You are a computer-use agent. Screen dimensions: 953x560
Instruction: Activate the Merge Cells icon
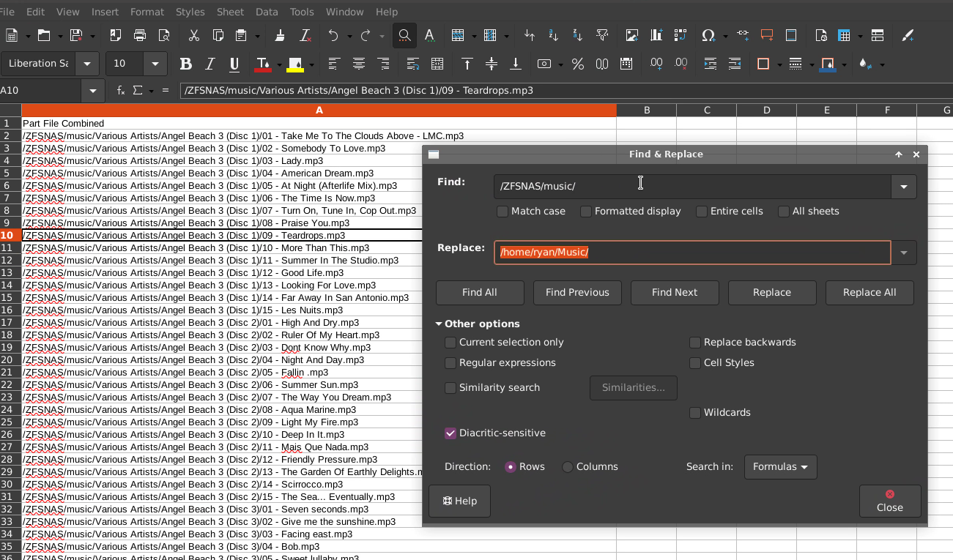[x=437, y=64]
